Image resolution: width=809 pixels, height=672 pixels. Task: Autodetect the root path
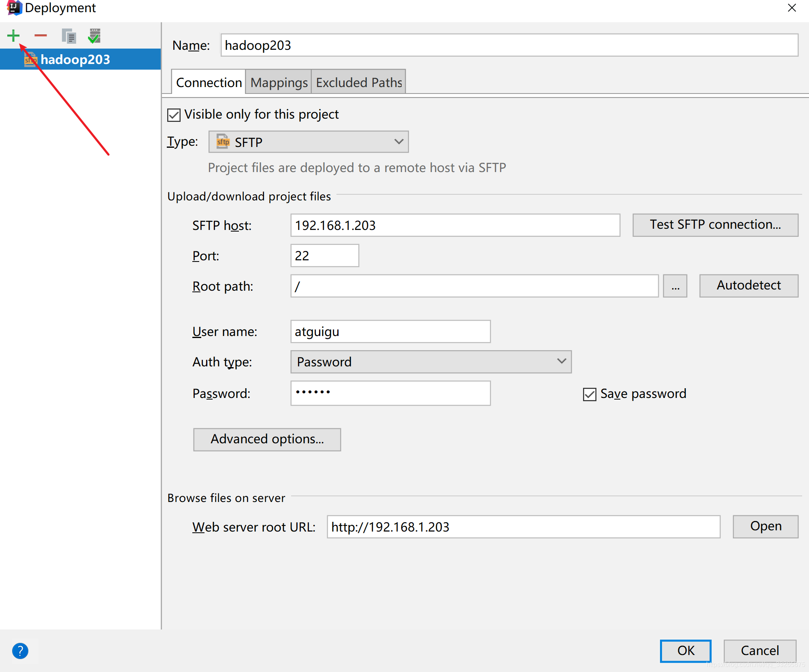tap(748, 285)
